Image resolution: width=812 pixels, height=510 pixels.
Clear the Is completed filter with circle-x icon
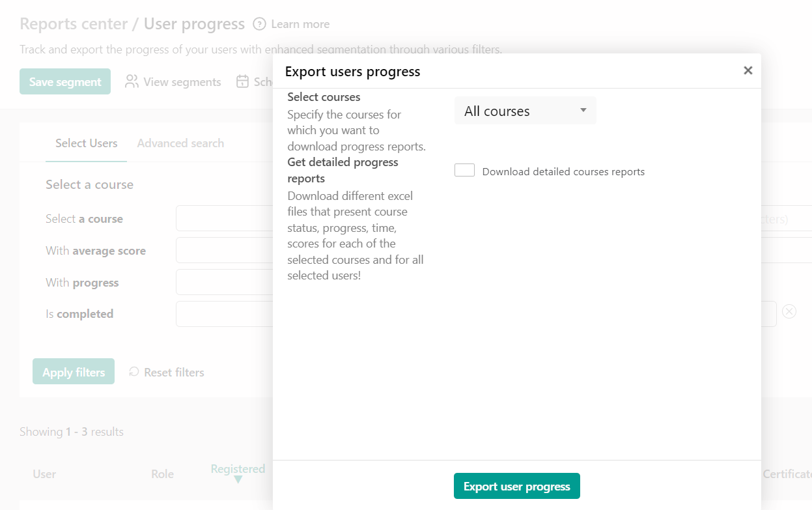coord(789,311)
